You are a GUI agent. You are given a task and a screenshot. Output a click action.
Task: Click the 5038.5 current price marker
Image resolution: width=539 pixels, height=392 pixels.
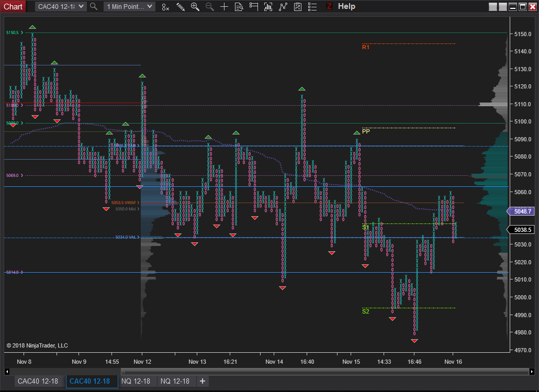(522, 230)
